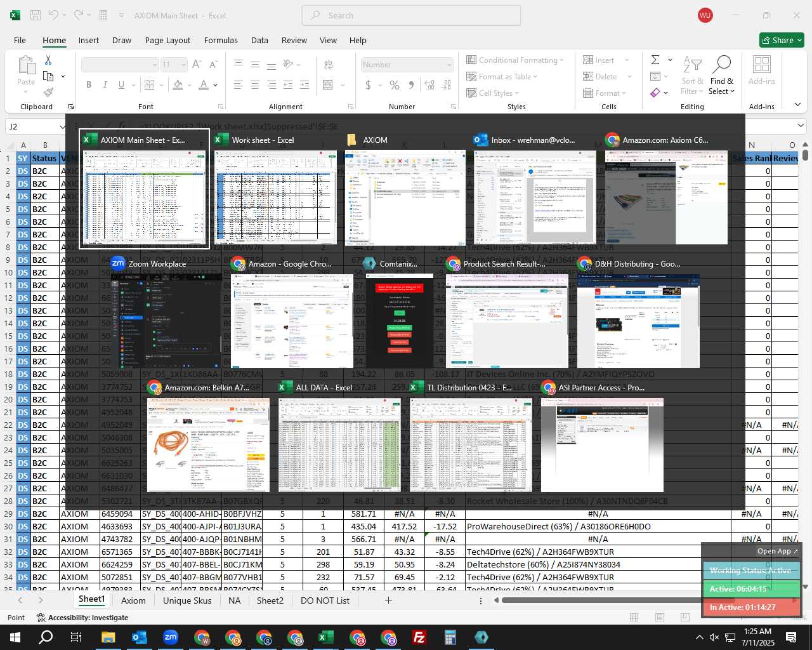Image resolution: width=812 pixels, height=650 pixels.
Task: Toggle Merge and Center
Action: point(328,84)
